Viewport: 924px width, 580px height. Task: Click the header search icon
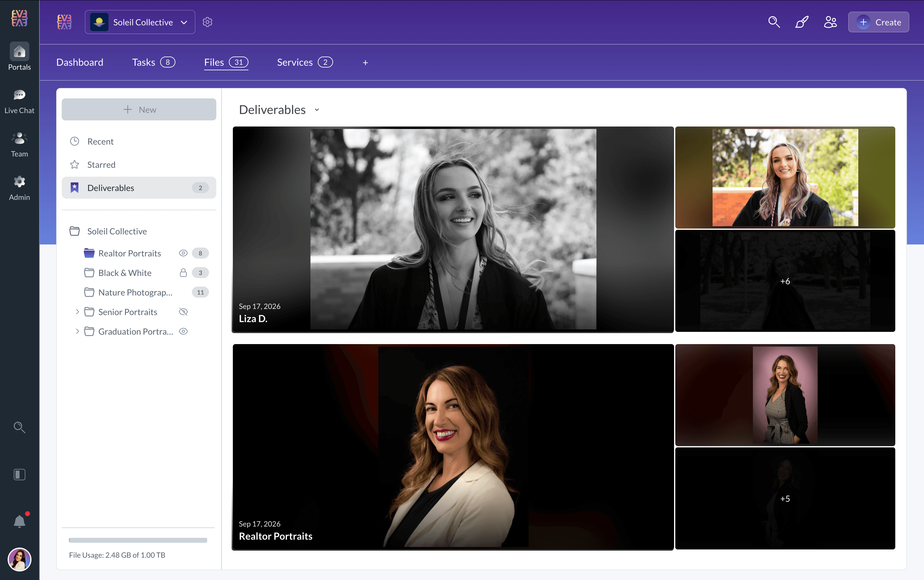pos(774,22)
